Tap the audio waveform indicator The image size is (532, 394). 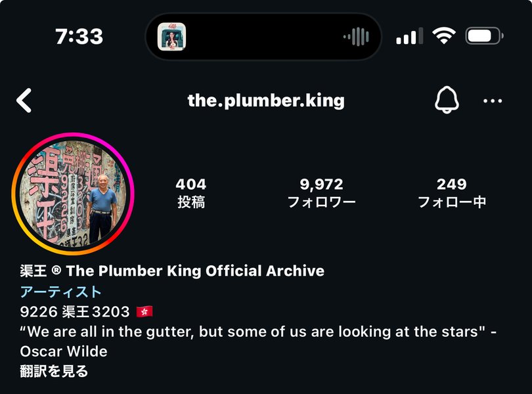pyautogui.click(x=356, y=36)
